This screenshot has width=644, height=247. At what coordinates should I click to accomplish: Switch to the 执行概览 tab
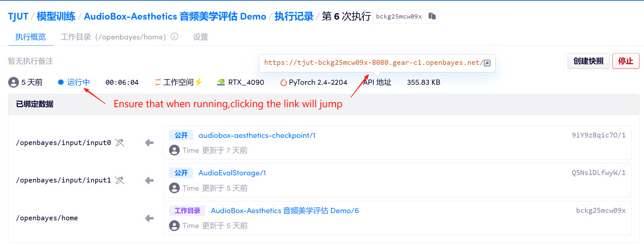(x=30, y=37)
